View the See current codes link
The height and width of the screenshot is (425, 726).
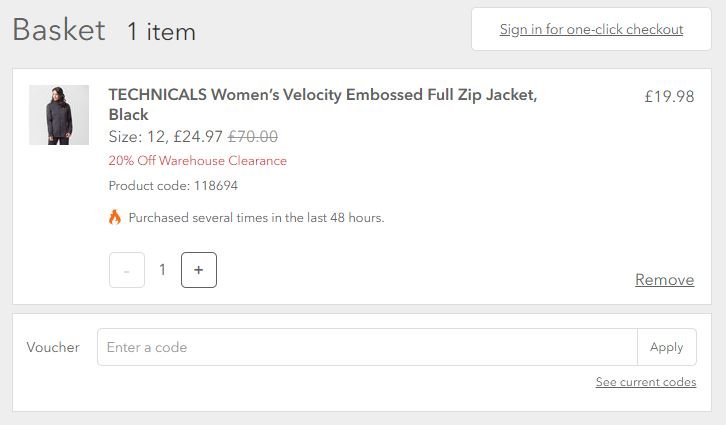[x=646, y=382]
